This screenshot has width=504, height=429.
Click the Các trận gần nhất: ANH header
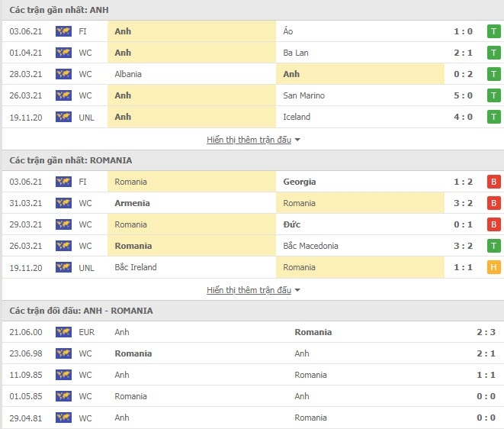click(59, 10)
